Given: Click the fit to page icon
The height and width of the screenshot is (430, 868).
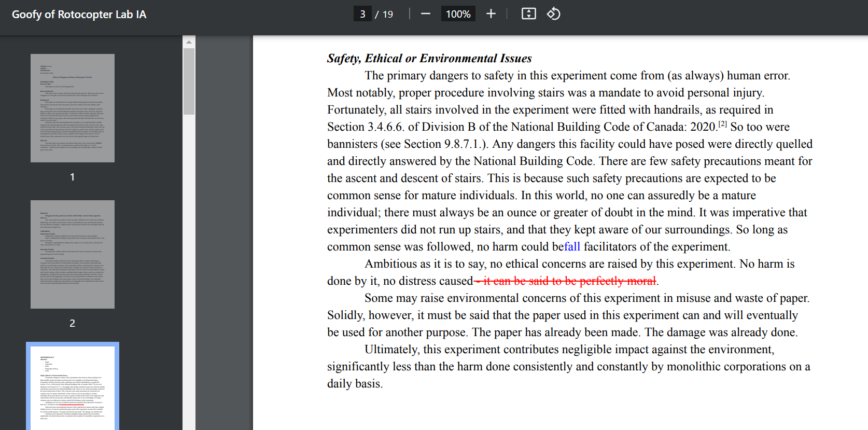Looking at the screenshot, I should coord(528,14).
